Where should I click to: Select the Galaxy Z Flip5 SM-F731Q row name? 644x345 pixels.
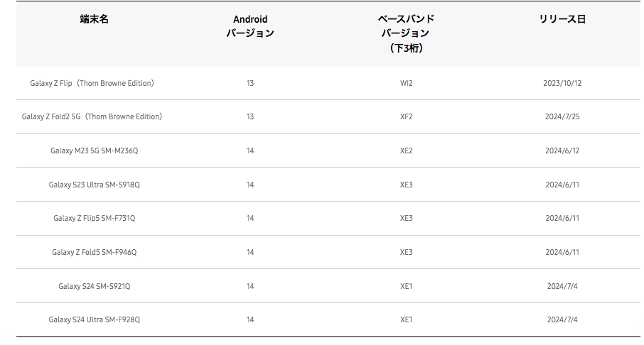(94, 218)
